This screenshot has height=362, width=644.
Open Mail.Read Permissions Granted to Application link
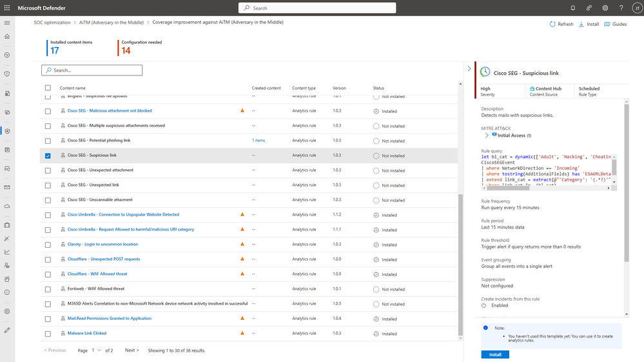pos(109,319)
